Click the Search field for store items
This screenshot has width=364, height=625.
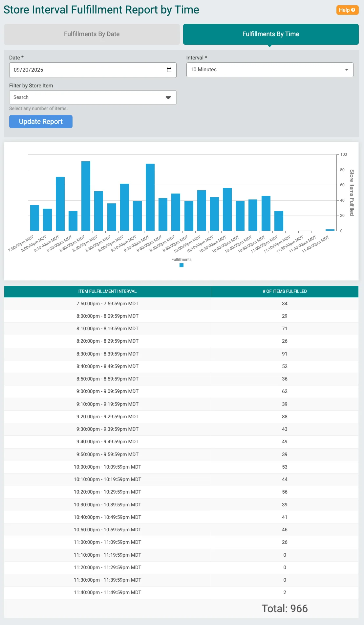[x=85, y=98]
